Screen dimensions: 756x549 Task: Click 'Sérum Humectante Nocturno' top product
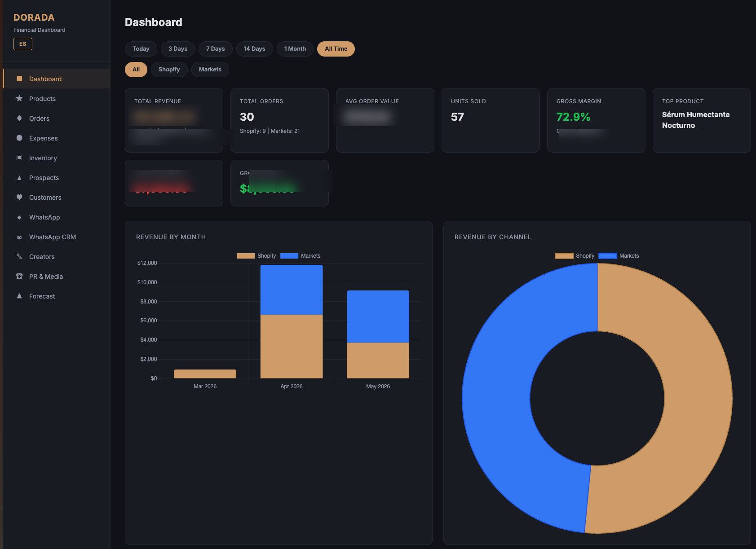696,120
